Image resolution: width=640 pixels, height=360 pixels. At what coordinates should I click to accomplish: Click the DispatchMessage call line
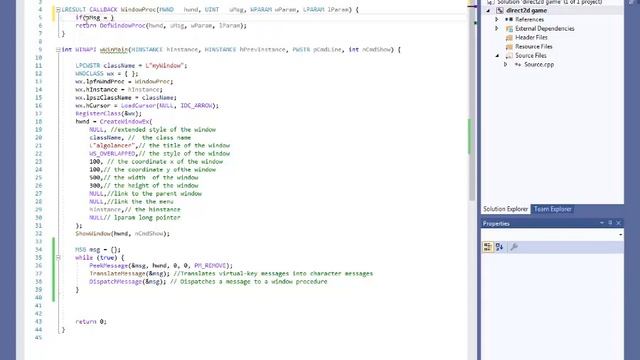[x=208, y=282]
